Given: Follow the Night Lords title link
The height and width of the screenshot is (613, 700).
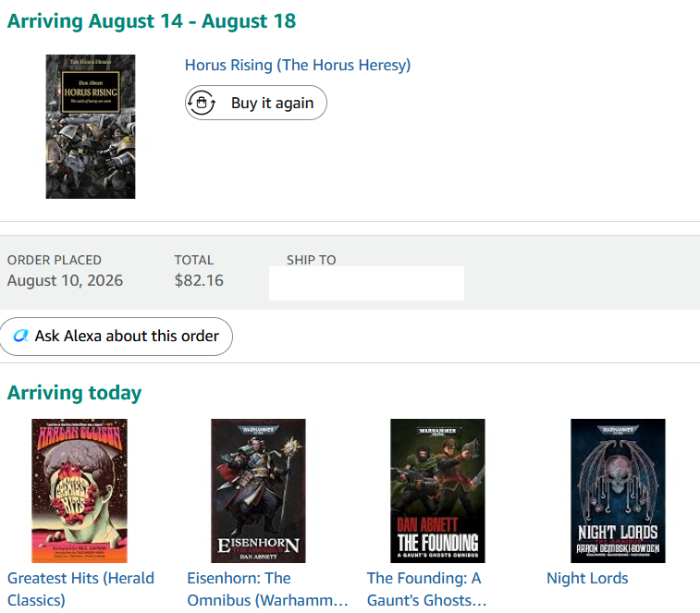Looking at the screenshot, I should pyautogui.click(x=587, y=578).
